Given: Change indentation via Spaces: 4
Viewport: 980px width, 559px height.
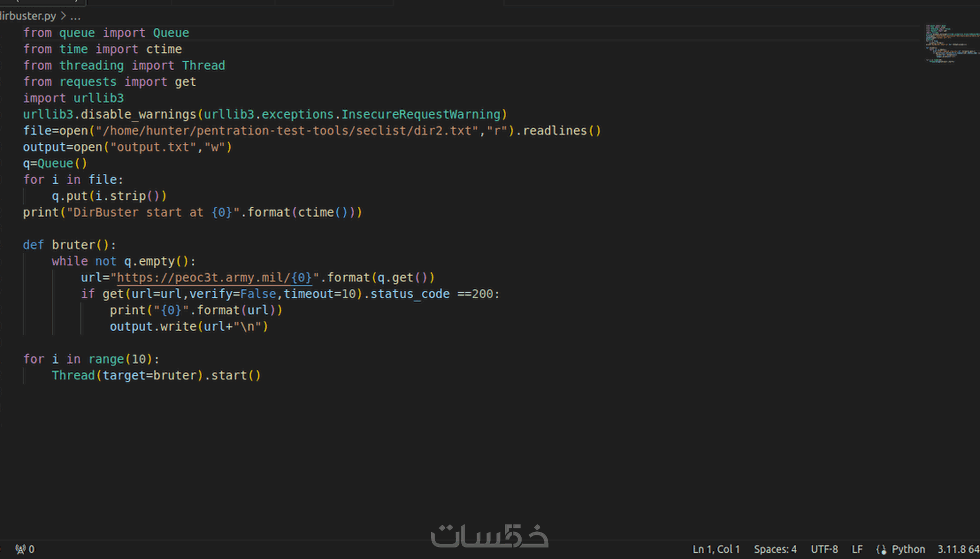Looking at the screenshot, I should point(775,549).
